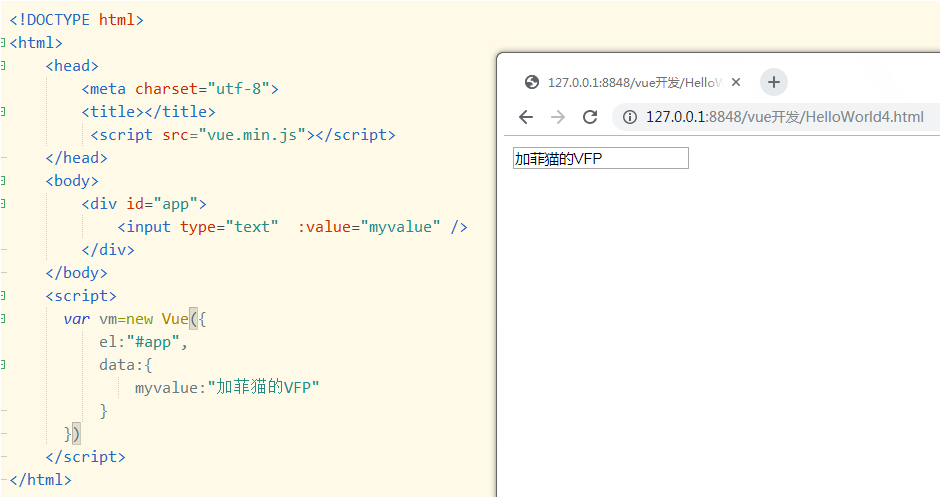Click the closing </body> tag
Viewport: 941px width, 498px height.
pyautogui.click(x=77, y=273)
